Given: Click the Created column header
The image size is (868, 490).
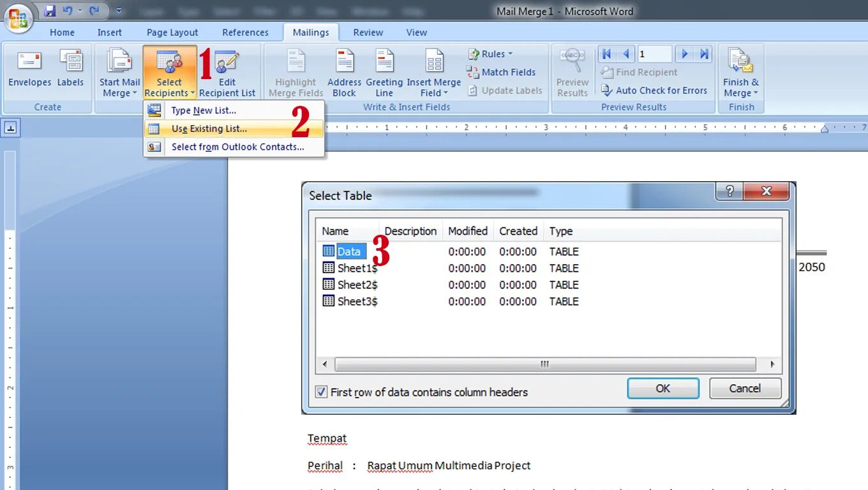Looking at the screenshot, I should tap(518, 231).
